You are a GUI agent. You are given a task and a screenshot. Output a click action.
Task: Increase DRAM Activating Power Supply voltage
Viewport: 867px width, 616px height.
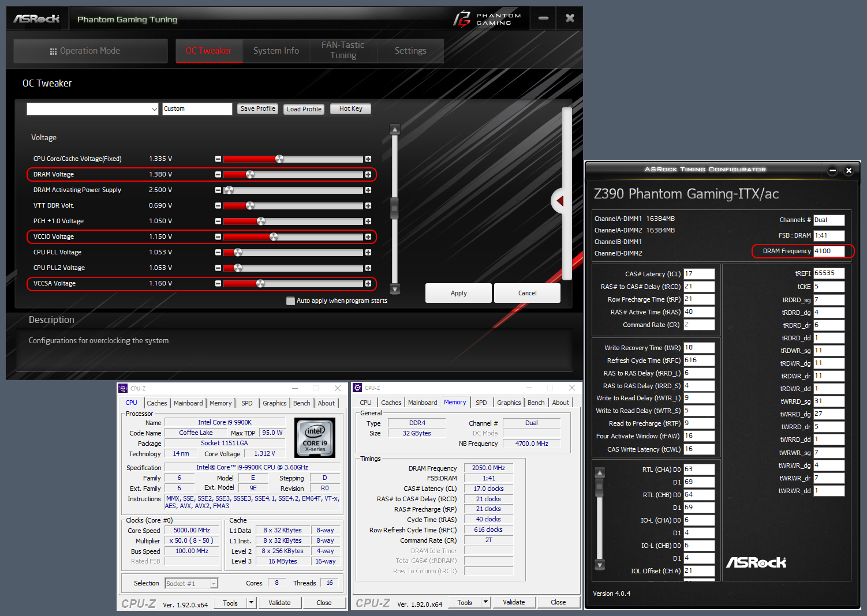point(368,190)
